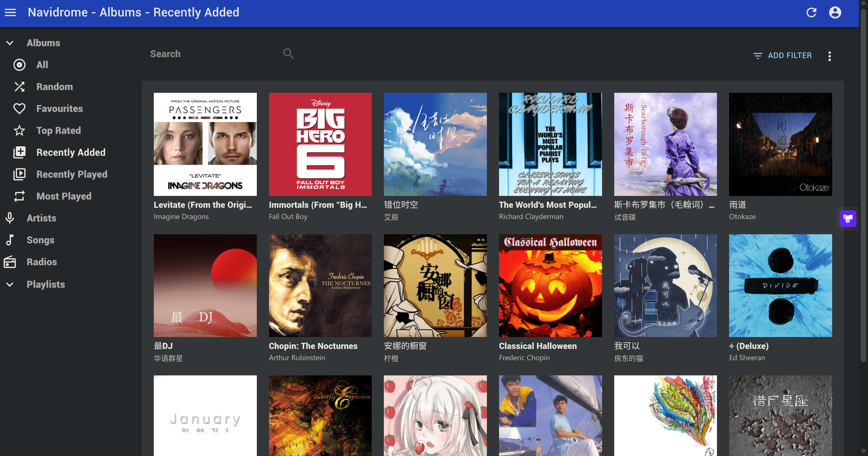The width and height of the screenshot is (868, 456).
Task: Click the Favourites heart icon
Action: (x=19, y=109)
